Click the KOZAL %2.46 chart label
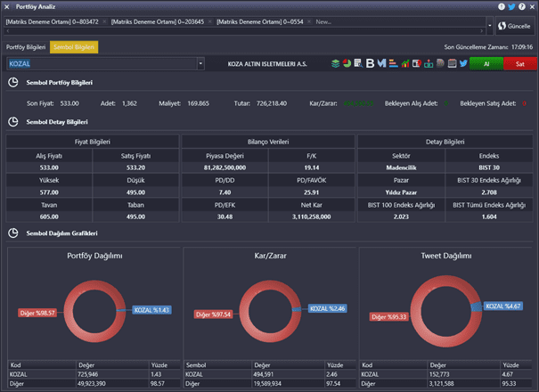Viewport: 539px width, 392px height. (328, 308)
